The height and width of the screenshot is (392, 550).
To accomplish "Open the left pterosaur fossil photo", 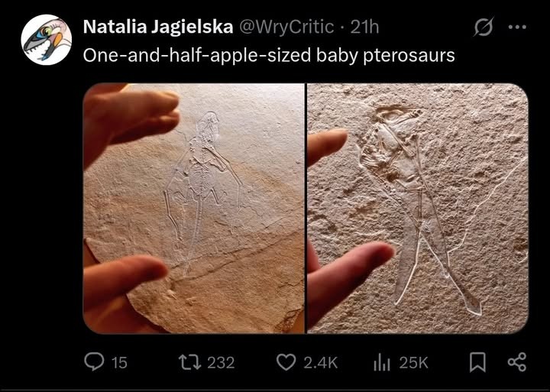I will pos(194,208).
